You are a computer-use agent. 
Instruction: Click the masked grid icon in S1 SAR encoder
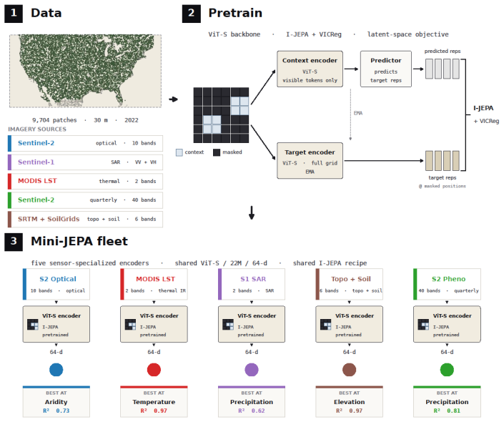point(228,324)
